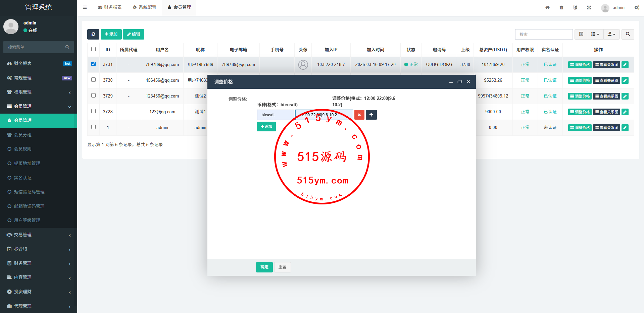The image size is (644, 313).
Task: Click the 追加 append button
Action: pos(266,127)
